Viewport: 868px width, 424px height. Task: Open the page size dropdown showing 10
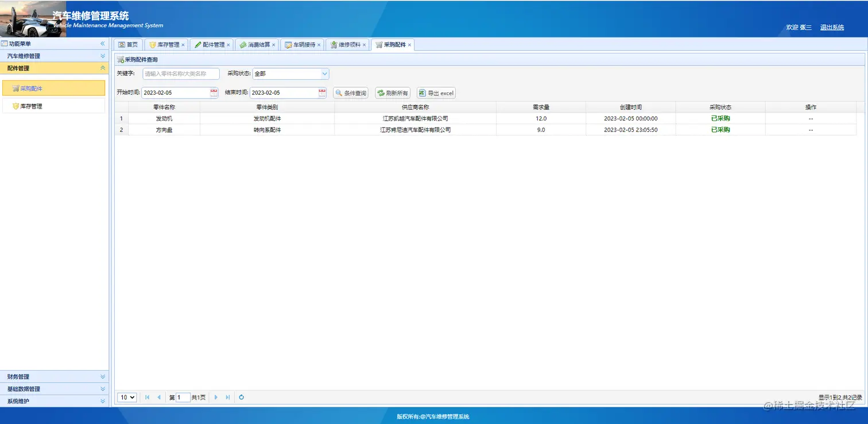(126, 397)
